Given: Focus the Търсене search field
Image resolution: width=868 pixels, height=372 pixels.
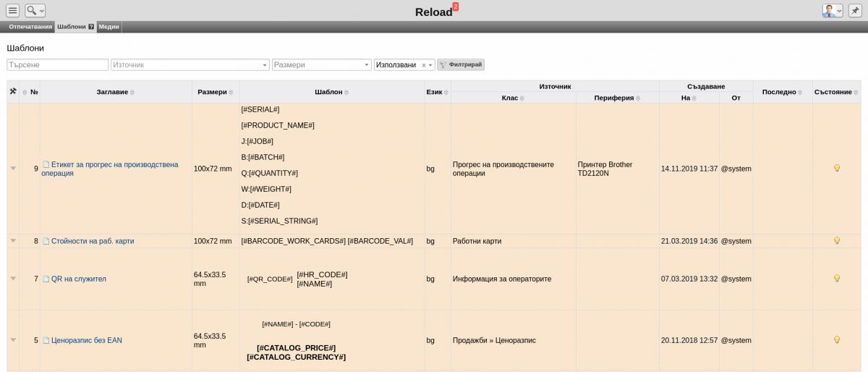Looking at the screenshot, I should pyautogui.click(x=58, y=64).
